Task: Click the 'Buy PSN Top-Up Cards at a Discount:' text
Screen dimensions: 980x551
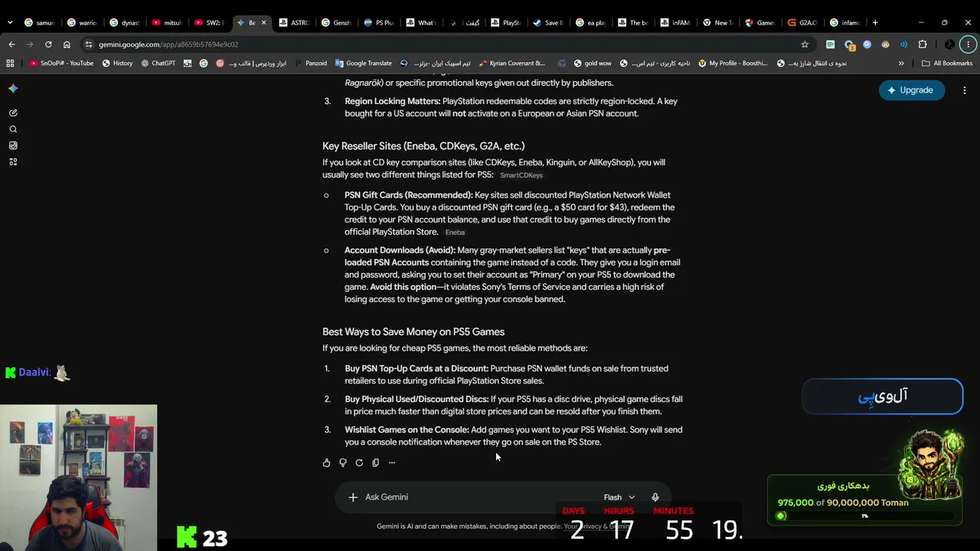Action: click(x=416, y=369)
